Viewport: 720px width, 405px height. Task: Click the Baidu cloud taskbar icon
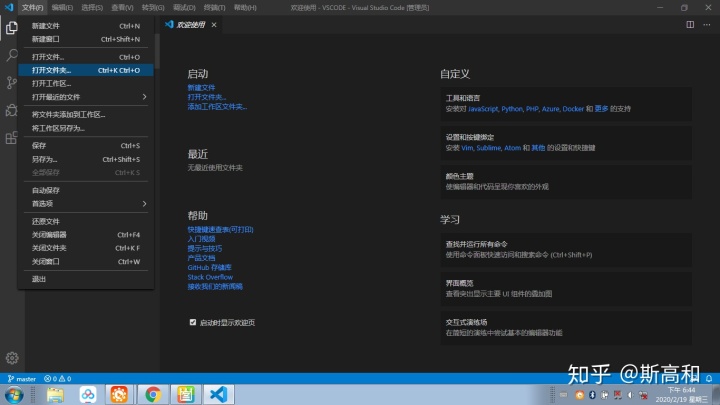(88, 395)
